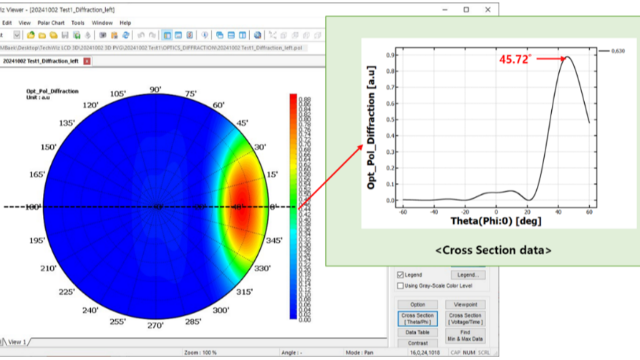Open the Tools menu
The image size is (640, 360).
(78, 23)
